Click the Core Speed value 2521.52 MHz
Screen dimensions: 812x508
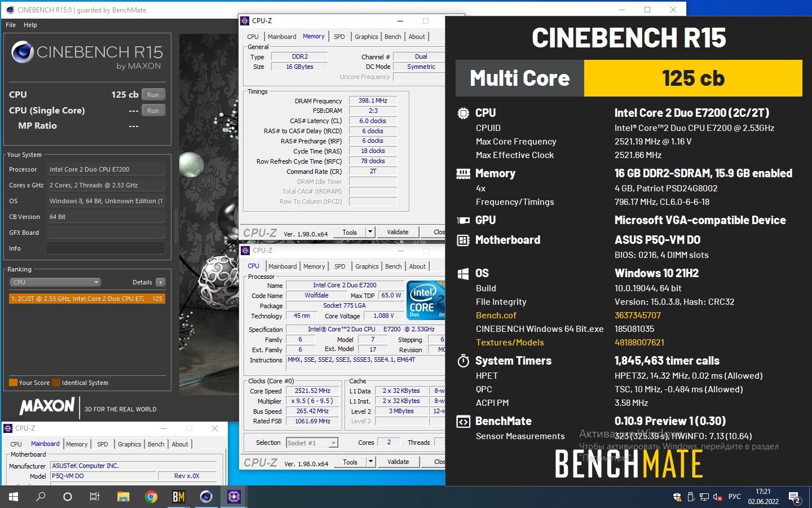pos(312,391)
